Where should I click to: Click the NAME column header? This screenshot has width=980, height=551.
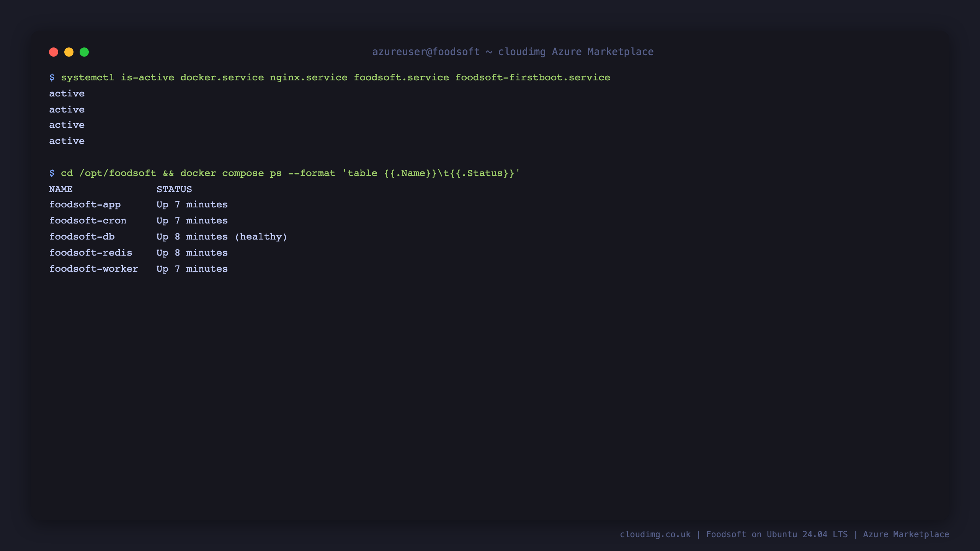click(x=61, y=189)
